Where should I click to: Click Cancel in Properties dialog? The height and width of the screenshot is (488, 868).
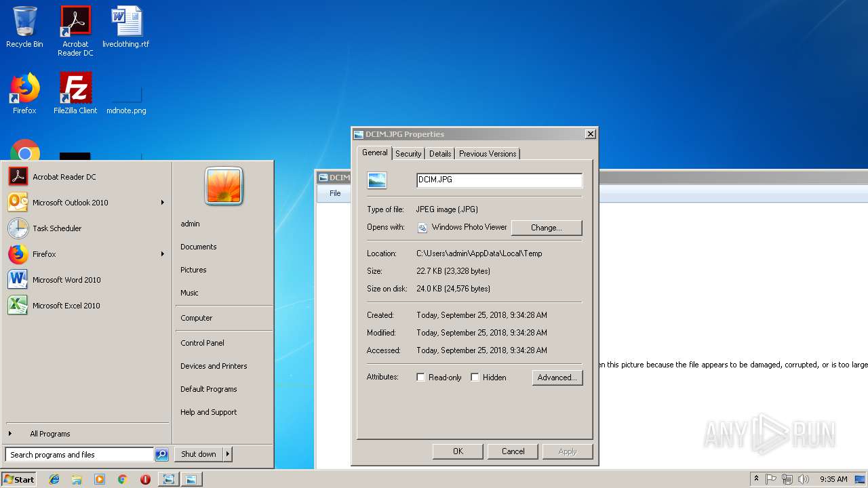[513, 451]
